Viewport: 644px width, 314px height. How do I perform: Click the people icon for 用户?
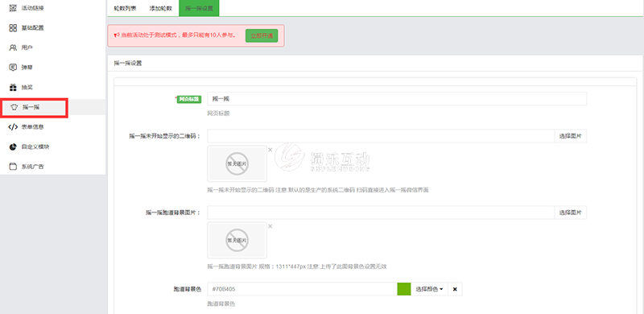[x=13, y=48]
